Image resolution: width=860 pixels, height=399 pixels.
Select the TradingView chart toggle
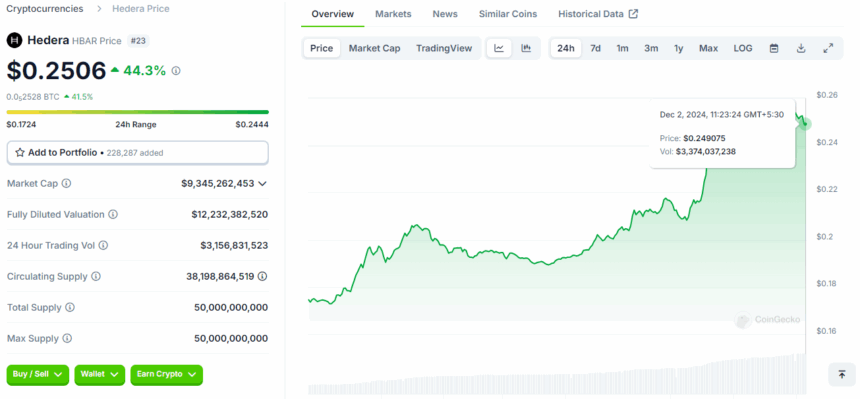point(444,48)
